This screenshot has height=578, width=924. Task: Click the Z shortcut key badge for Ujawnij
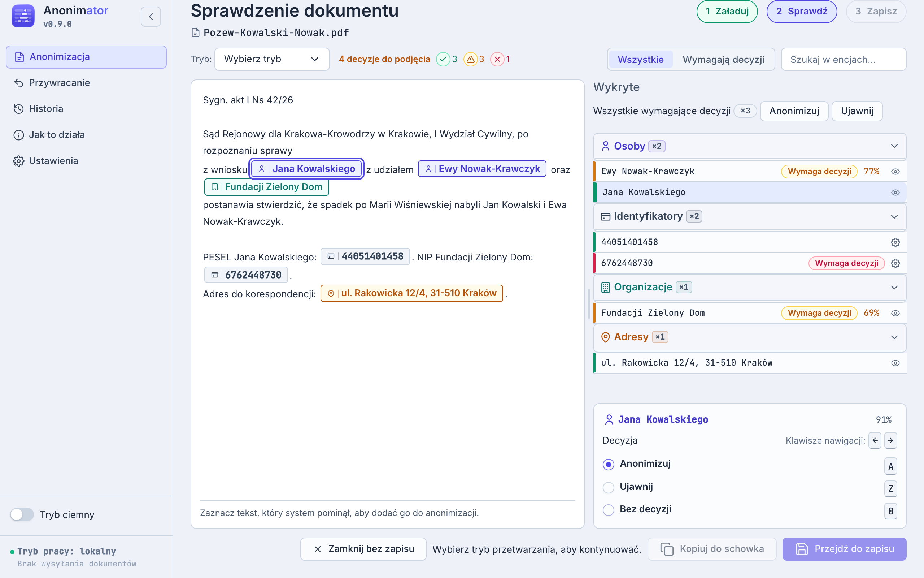point(890,488)
